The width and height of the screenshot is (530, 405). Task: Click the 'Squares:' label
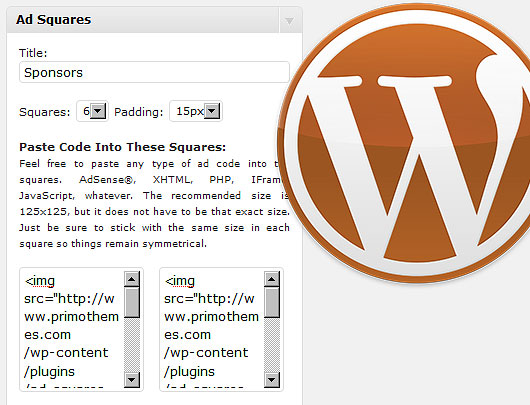click(x=45, y=112)
